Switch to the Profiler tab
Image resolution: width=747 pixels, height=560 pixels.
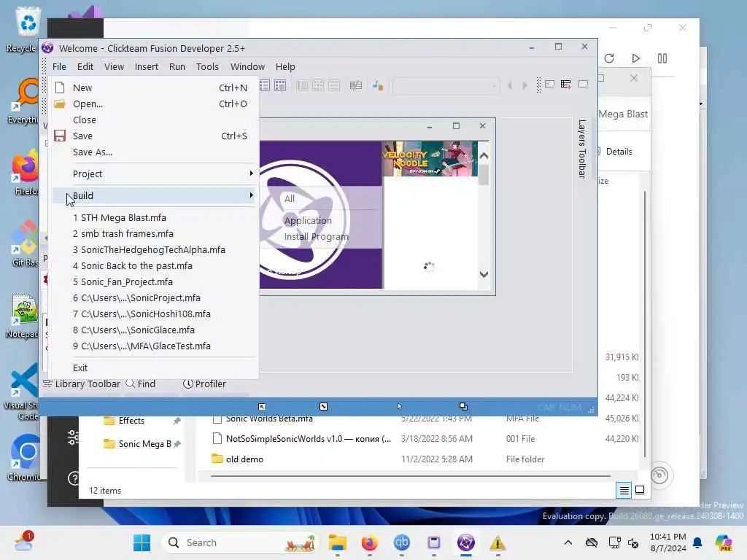click(205, 384)
